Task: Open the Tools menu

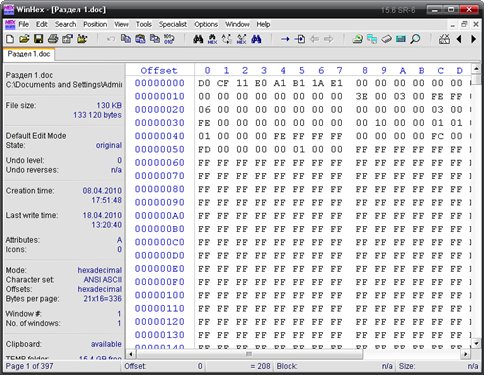Action: click(143, 24)
